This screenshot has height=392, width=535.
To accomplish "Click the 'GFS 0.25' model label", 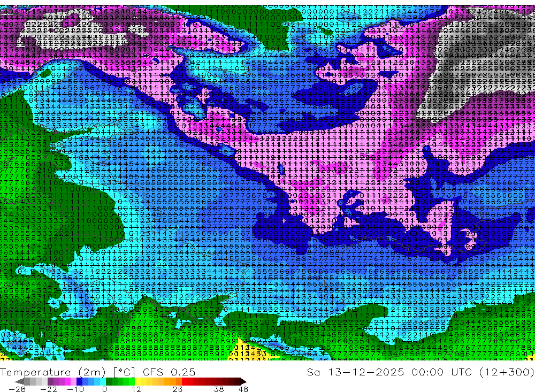I will [x=169, y=372].
